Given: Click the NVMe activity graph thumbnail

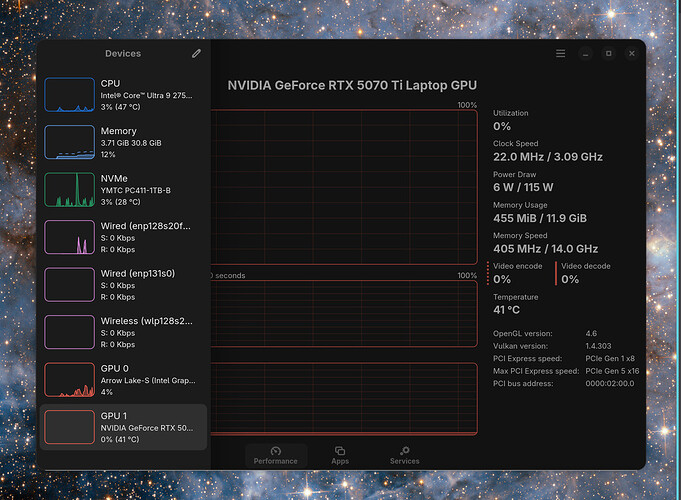Looking at the screenshot, I should [69, 190].
